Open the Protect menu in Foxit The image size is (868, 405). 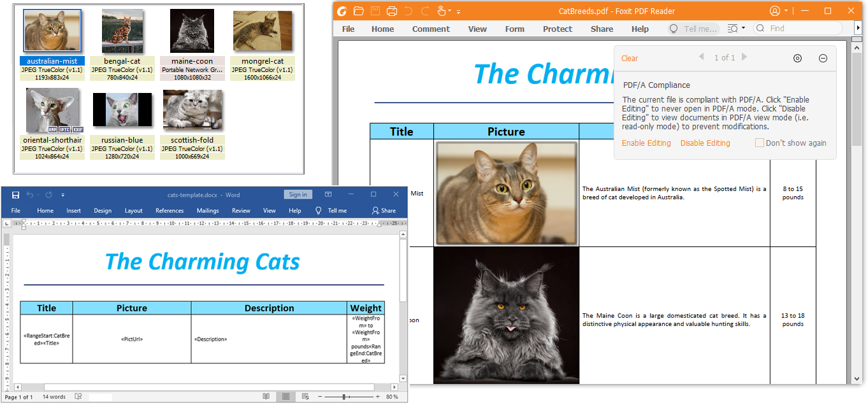[558, 29]
